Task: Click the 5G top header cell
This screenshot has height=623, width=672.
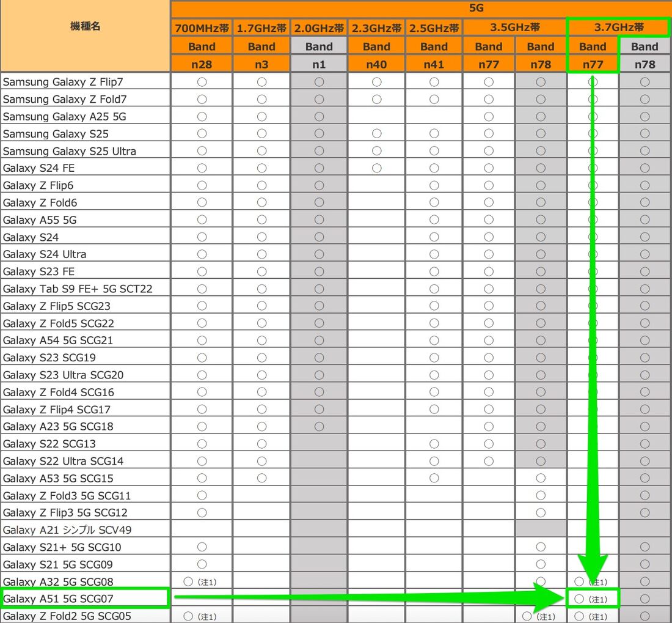Action: click(x=476, y=8)
